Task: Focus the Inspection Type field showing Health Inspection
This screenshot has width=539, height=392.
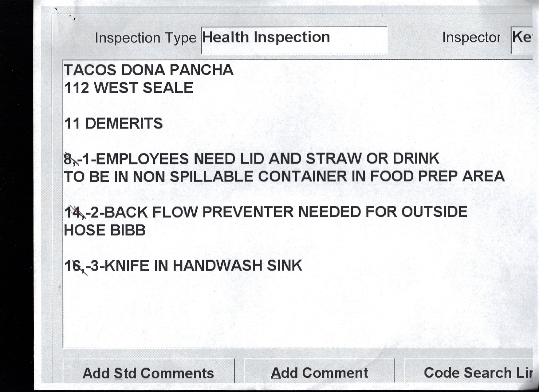Action: click(294, 40)
